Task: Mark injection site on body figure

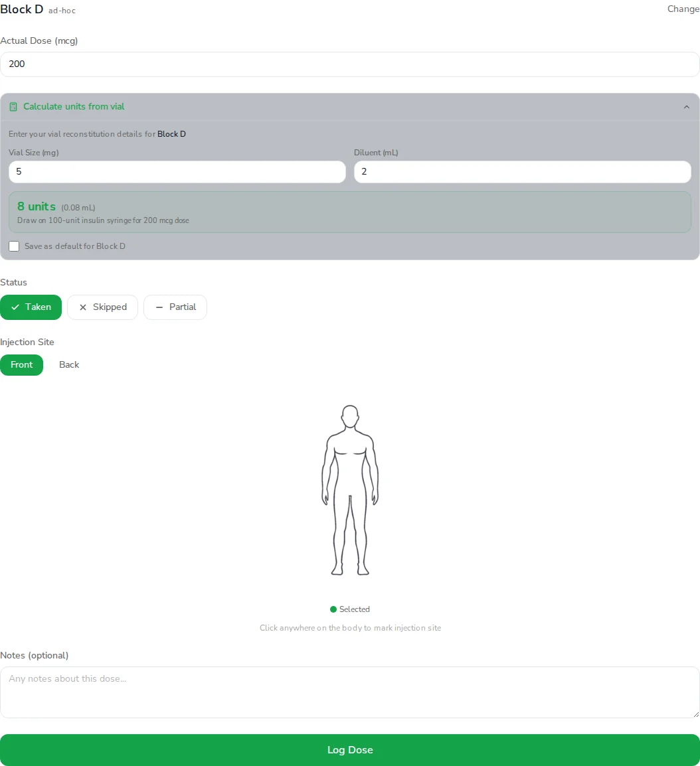Action: tap(350, 490)
